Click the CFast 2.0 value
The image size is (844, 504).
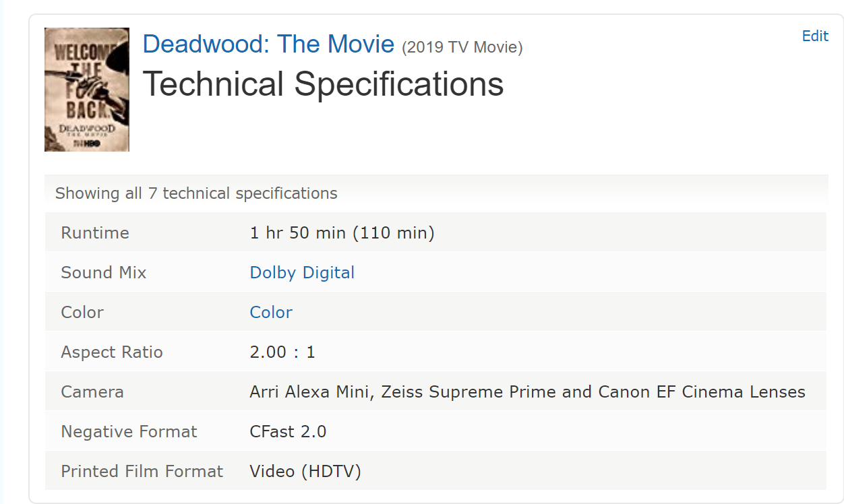click(288, 431)
